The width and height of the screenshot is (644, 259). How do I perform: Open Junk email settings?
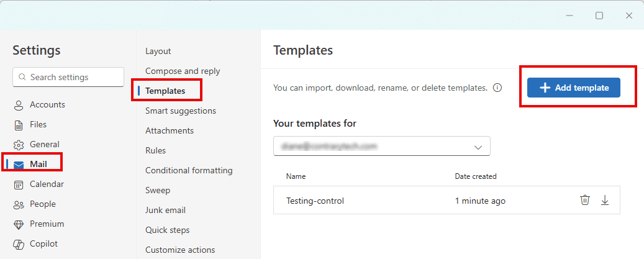click(x=165, y=210)
